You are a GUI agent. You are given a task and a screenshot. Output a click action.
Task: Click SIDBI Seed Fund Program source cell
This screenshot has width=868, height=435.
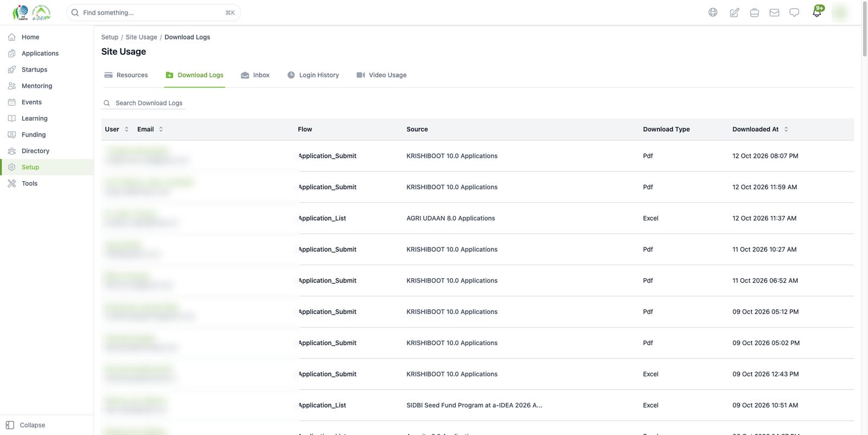click(x=474, y=405)
